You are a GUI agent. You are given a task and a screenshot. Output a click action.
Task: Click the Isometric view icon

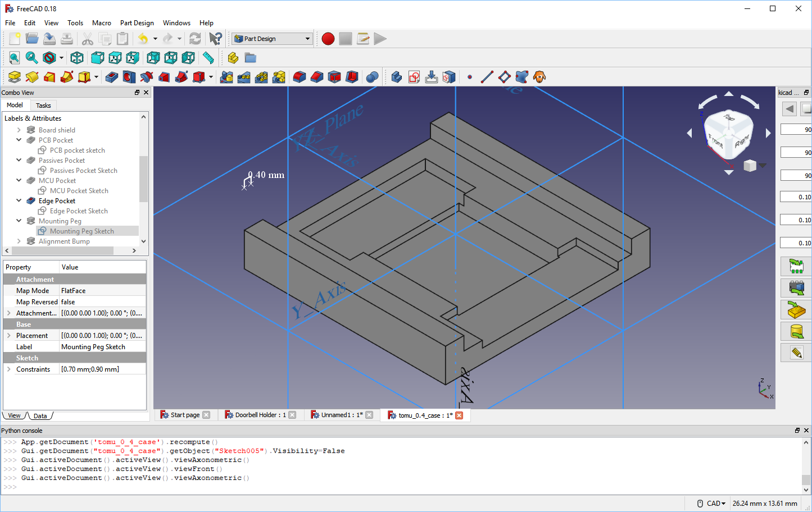[x=76, y=58]
